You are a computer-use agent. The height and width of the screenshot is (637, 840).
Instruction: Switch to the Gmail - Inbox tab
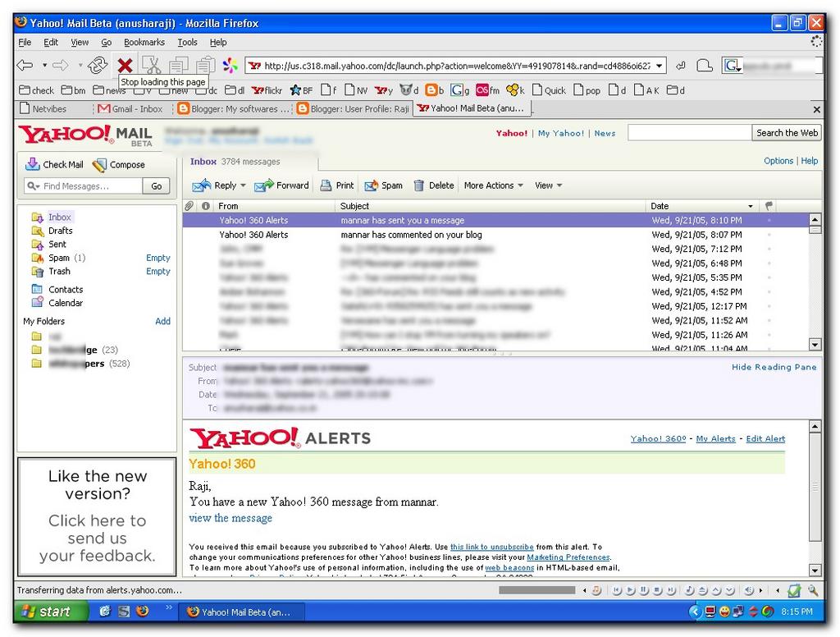[x=133, y=109]
